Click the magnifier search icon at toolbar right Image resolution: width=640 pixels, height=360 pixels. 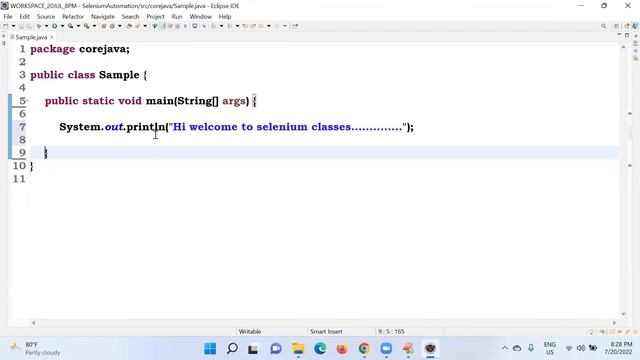click(x=603, y=26)
